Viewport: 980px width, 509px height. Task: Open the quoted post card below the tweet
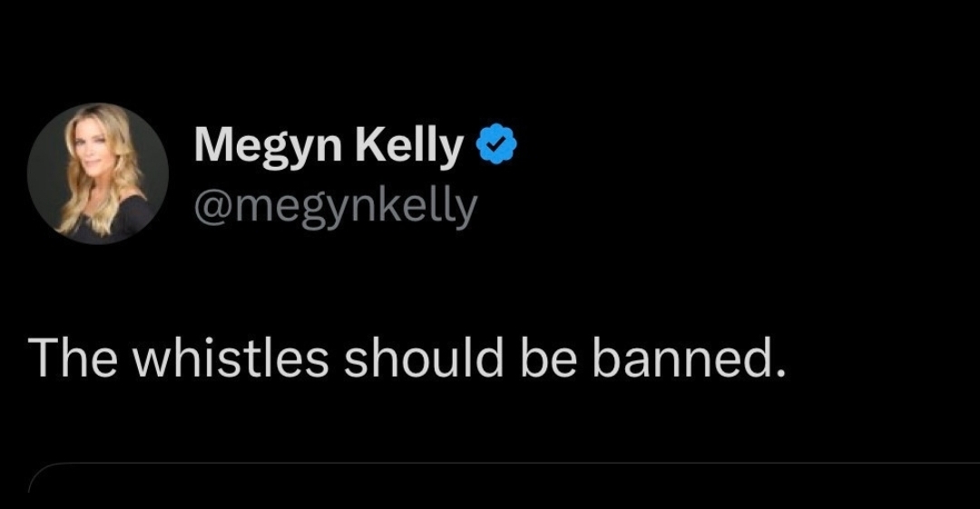[x=505, y=485]
